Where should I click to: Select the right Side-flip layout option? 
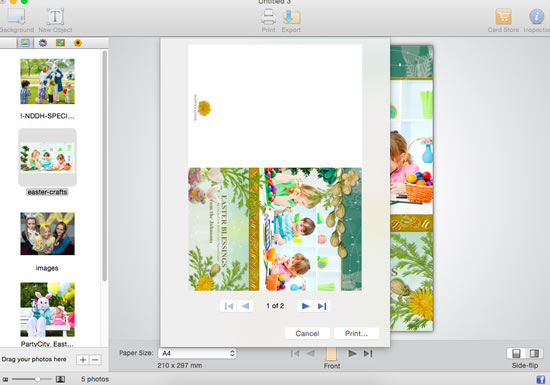534,353
